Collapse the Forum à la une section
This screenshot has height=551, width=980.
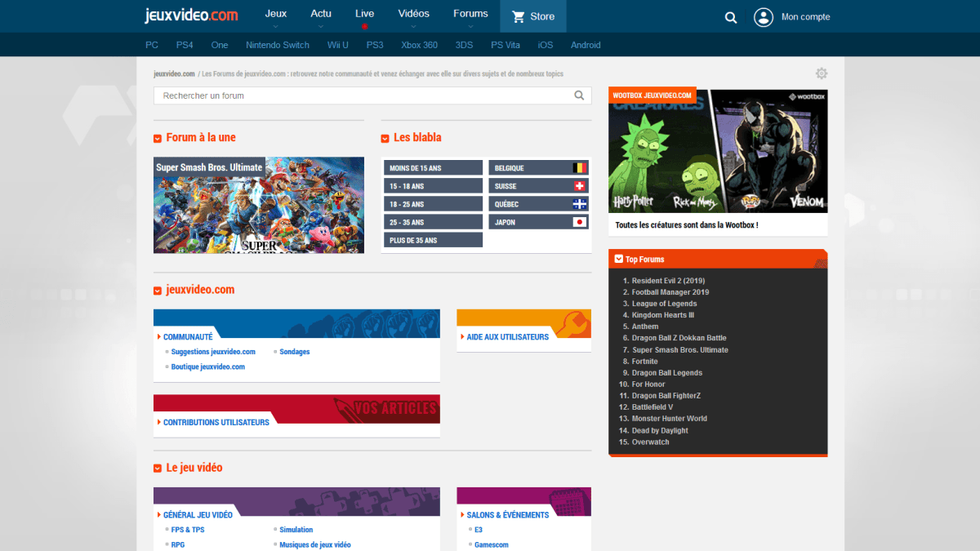pos(158,138)
